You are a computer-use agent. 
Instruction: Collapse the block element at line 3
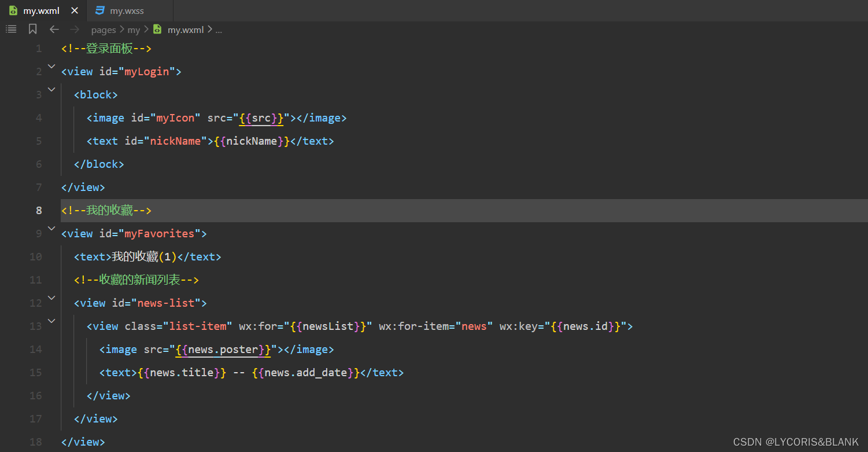(51, 89)
